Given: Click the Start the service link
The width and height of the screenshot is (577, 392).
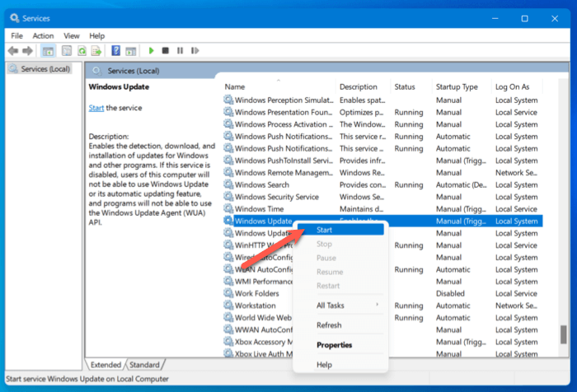Looking at the screenshot, I should [x=96, y=108].
